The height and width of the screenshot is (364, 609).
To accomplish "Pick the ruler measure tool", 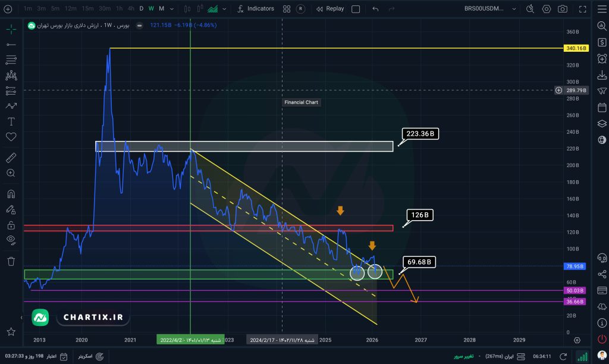I will [11, 158].
